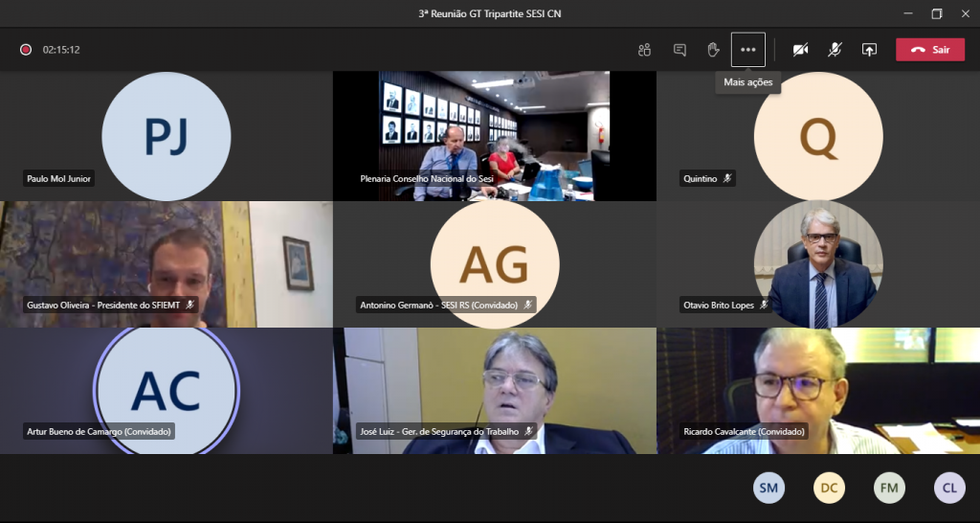Select Ricardo Cavalcante's video tile

pos(818,391)
